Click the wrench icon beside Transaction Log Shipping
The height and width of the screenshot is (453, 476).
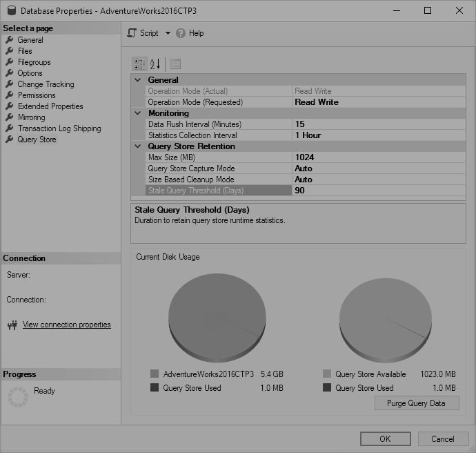tap(10, 128)
